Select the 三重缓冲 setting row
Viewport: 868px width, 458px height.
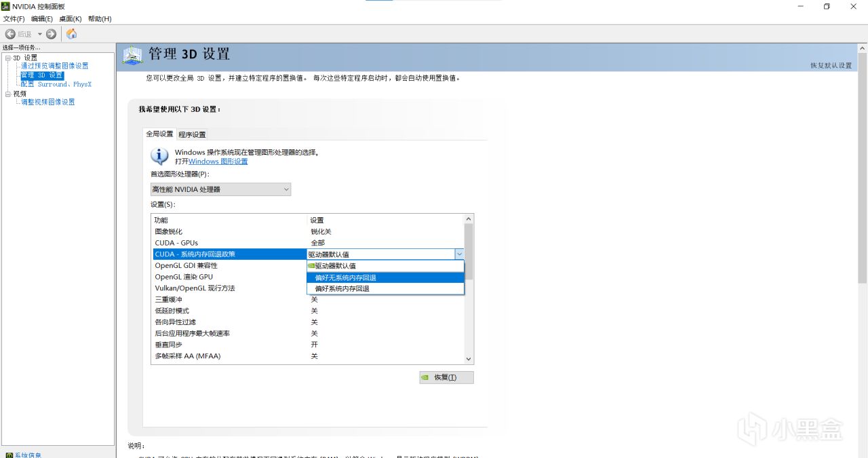[307, 299]
